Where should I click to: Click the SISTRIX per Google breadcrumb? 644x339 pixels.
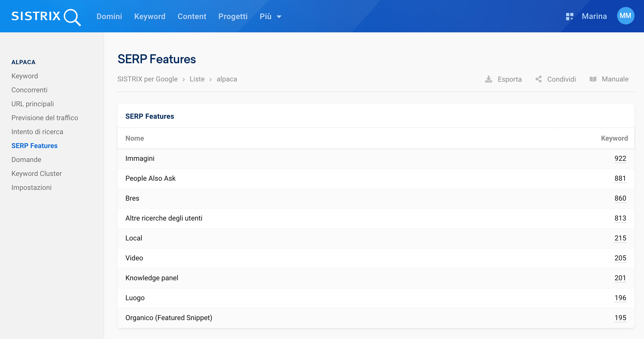[148, 79]
